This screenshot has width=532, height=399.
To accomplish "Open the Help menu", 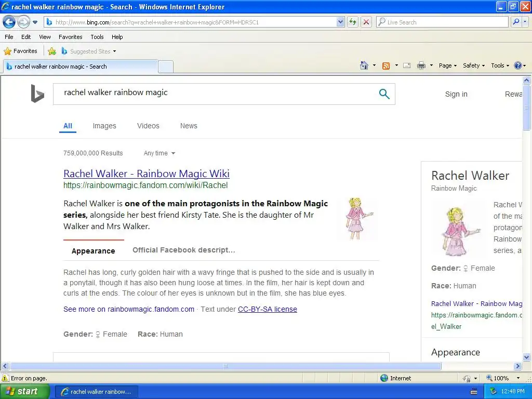I will 117,37.
